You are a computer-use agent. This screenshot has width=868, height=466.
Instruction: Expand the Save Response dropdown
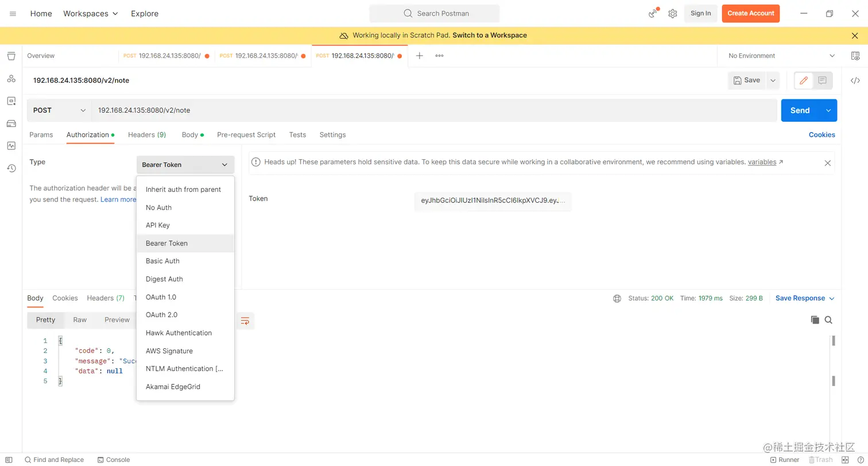point(805,298)
